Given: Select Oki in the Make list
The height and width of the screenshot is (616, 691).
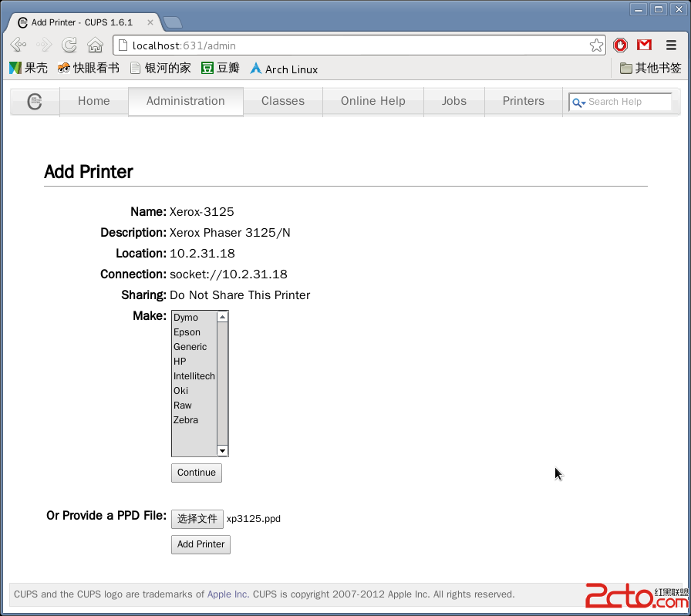Looking at the screenshot, I should point(194,391).
